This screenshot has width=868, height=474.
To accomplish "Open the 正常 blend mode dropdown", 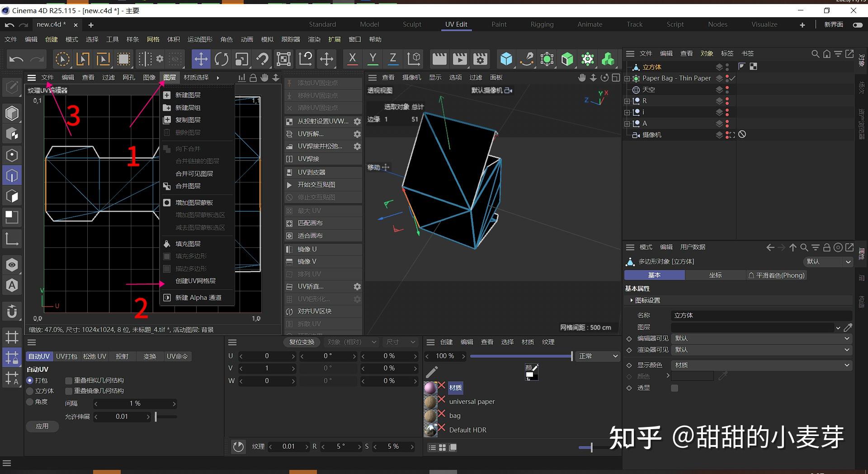I will click(597, 356).
